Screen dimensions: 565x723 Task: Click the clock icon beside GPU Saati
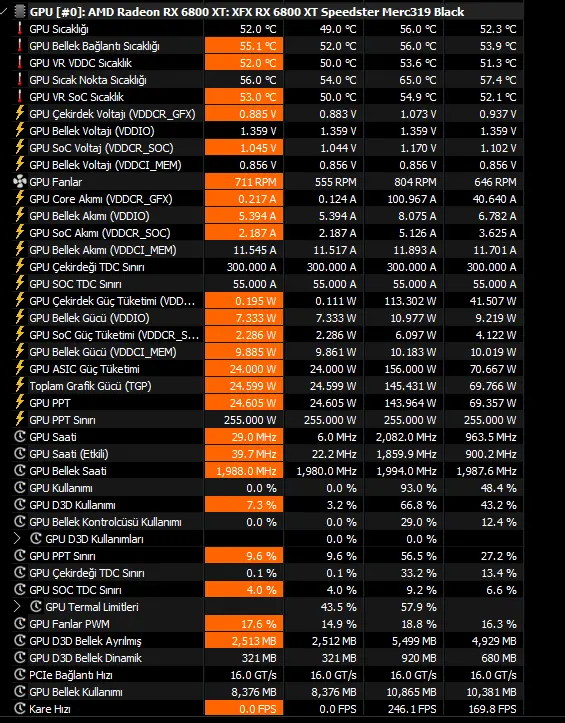[19, 437]
